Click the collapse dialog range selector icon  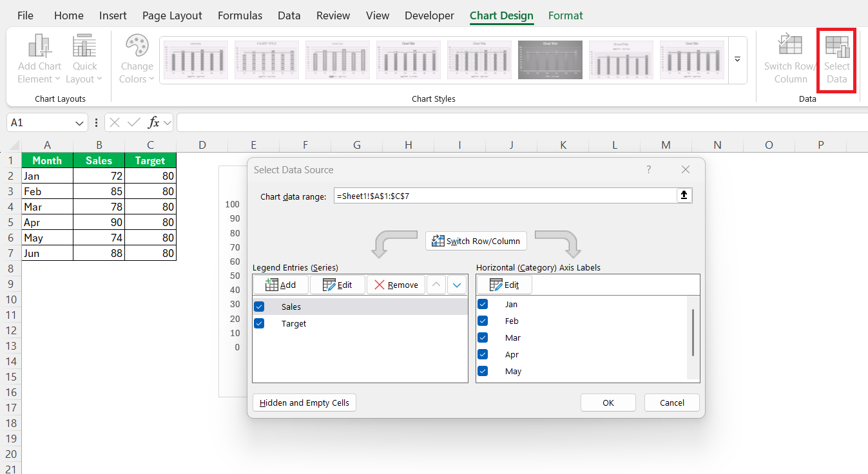(684, 196)
